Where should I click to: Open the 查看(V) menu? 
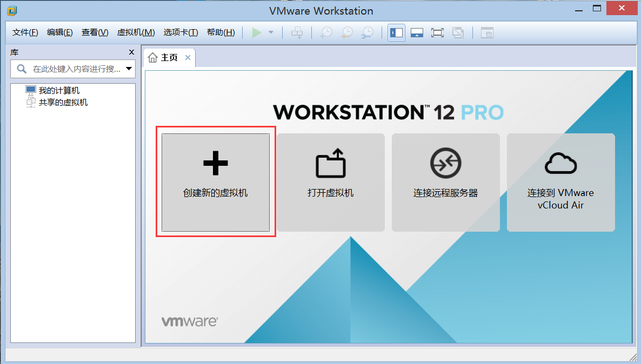tap(95, 32)
